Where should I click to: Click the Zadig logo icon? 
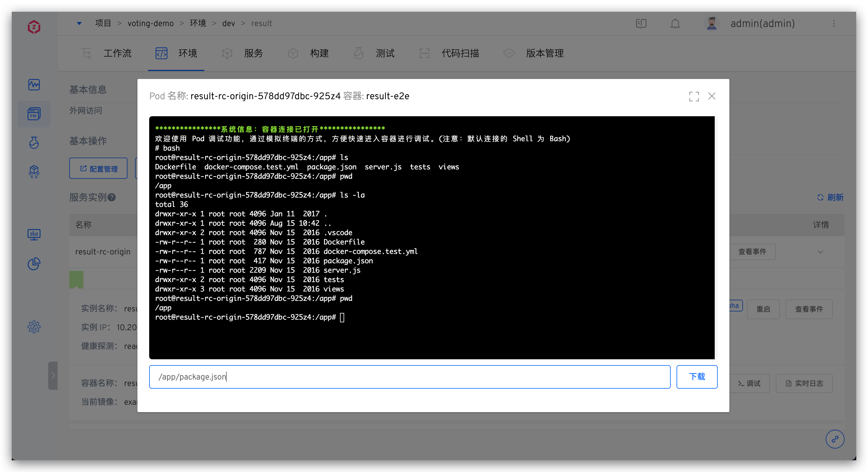(x=34, y=27)
